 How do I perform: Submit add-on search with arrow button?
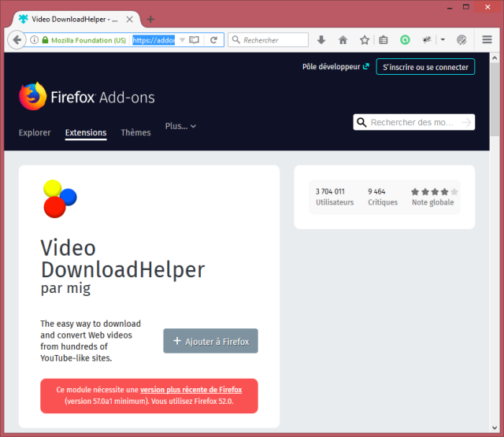point(466,122)
